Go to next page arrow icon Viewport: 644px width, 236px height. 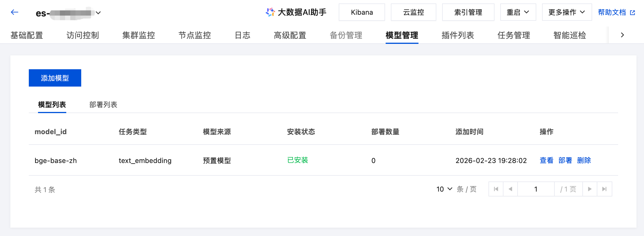pos(590,189)
